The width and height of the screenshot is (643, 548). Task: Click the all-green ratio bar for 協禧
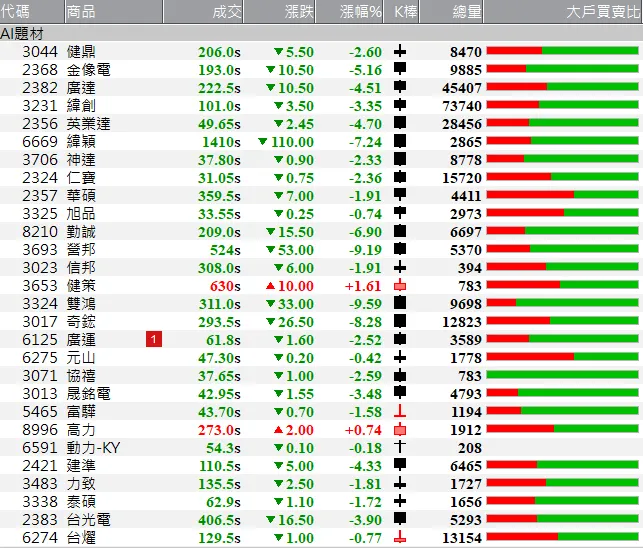point(562,374)
